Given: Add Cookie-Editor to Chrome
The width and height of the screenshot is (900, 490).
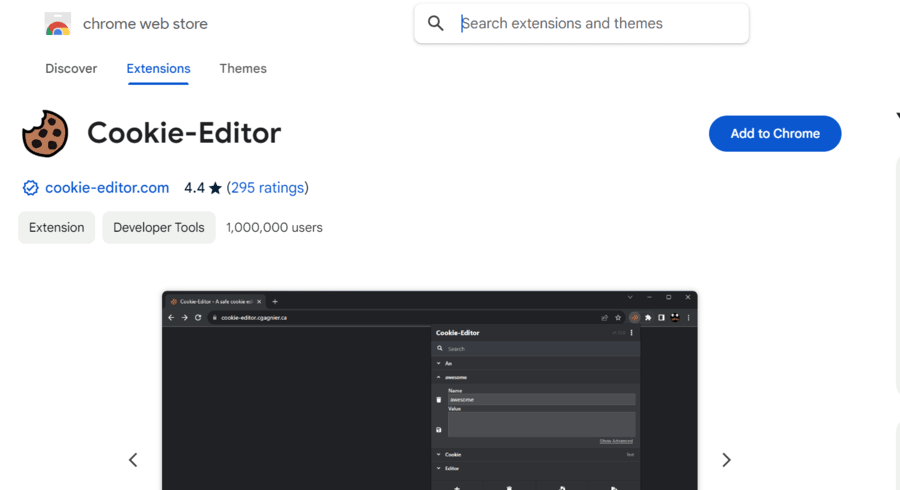Looking at the screenshot, I should click(x=775, y=134).
